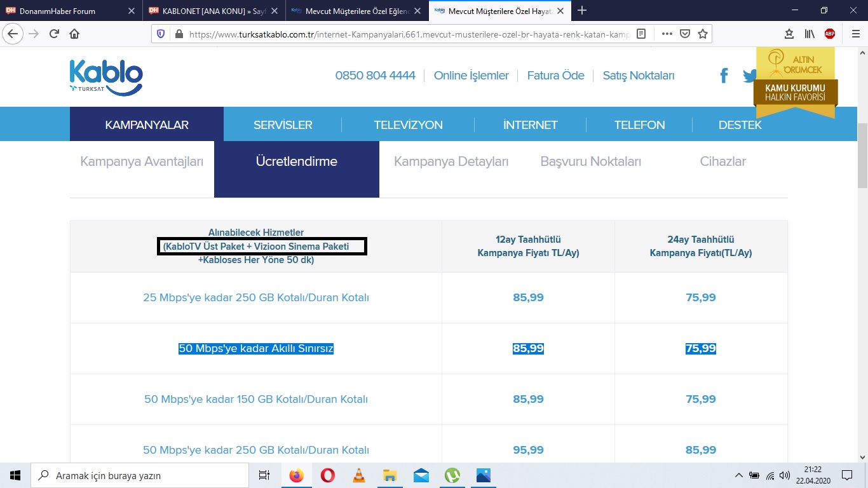
Task: Open VLC media player taskbar icon
Action: point(358,475)
